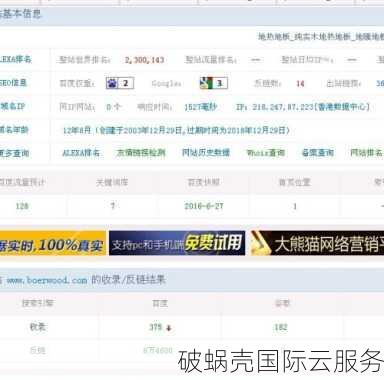Open the Whois查询 link
384x380 pixels.
coord(266,153)
